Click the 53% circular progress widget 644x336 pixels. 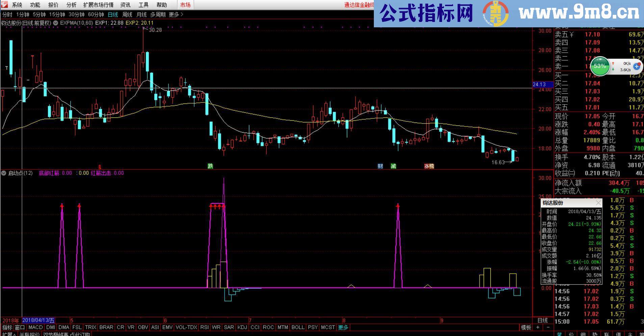point(600,66)
